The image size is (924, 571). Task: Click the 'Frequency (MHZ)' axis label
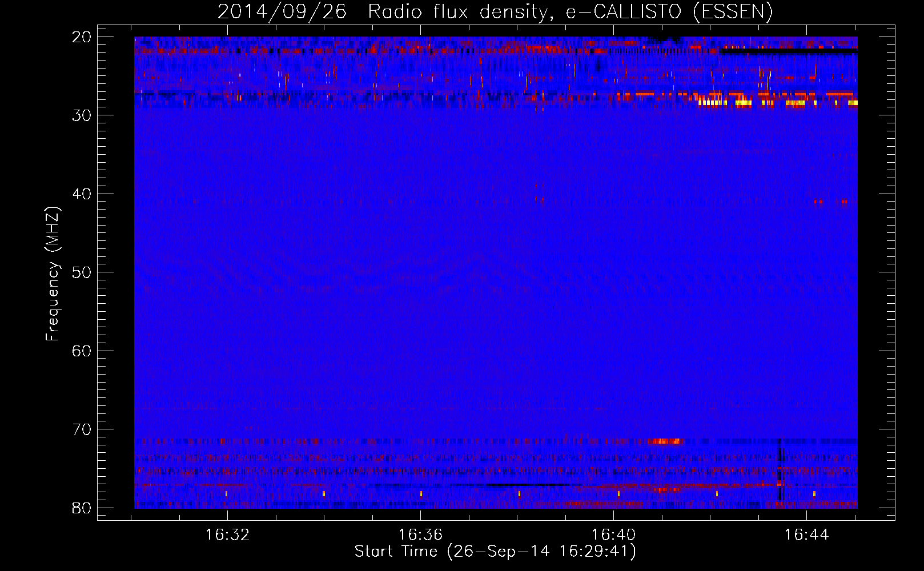pos(53,274)
